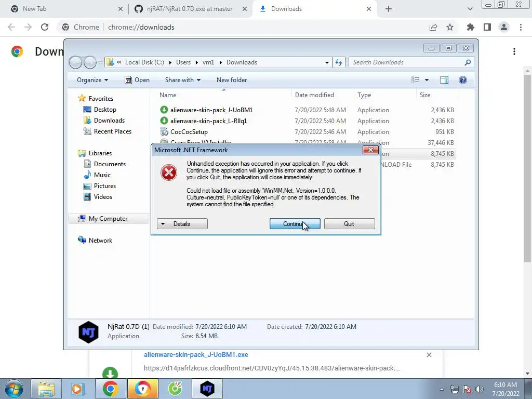Image resolution: width=532 pixels, height=399 pixels.
Task: Open the address bar history dropdown
Action: (x=327, y=62)
